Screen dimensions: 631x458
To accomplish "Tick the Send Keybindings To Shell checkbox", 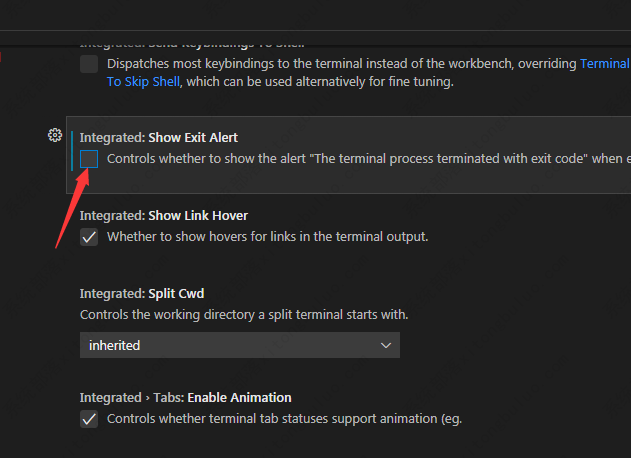I will coord(90,64).
